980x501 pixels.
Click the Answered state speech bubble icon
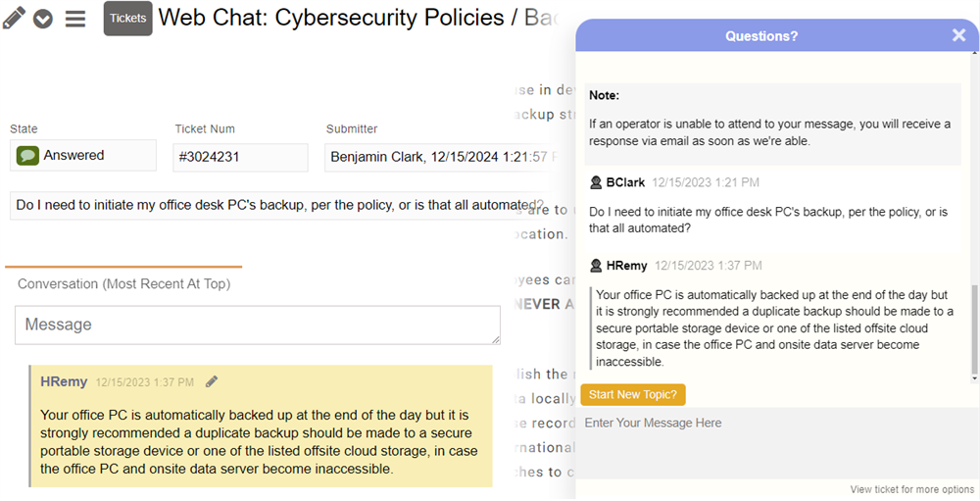pos(27,155)
